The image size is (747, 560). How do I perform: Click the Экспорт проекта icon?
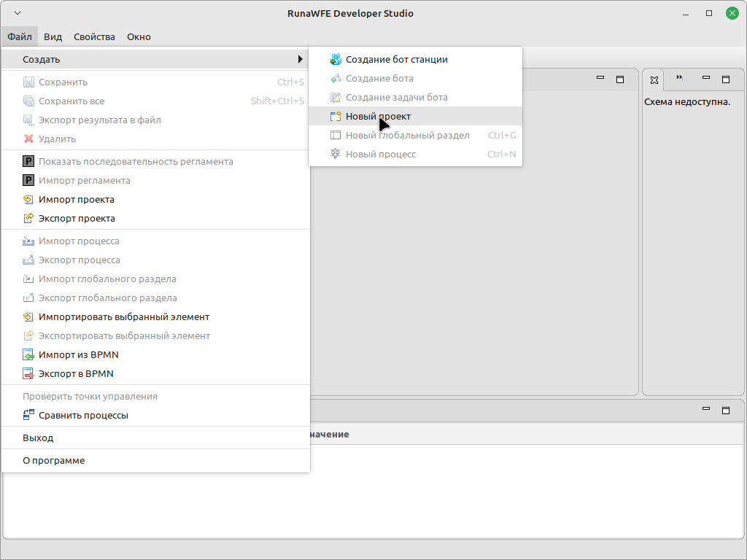[x=28, y=219]
